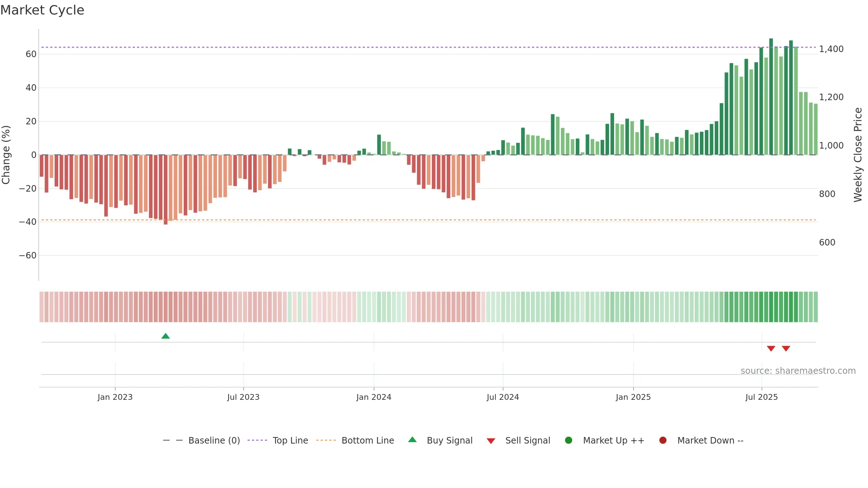Click the Weekly Close Price axis title
The width and height of the screenshot is (868, 488).
point(858,155)
